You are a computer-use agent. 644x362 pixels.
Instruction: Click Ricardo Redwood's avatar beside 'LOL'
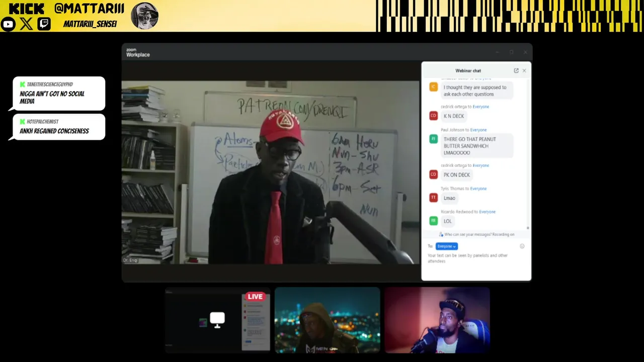(x=433, y=221)
